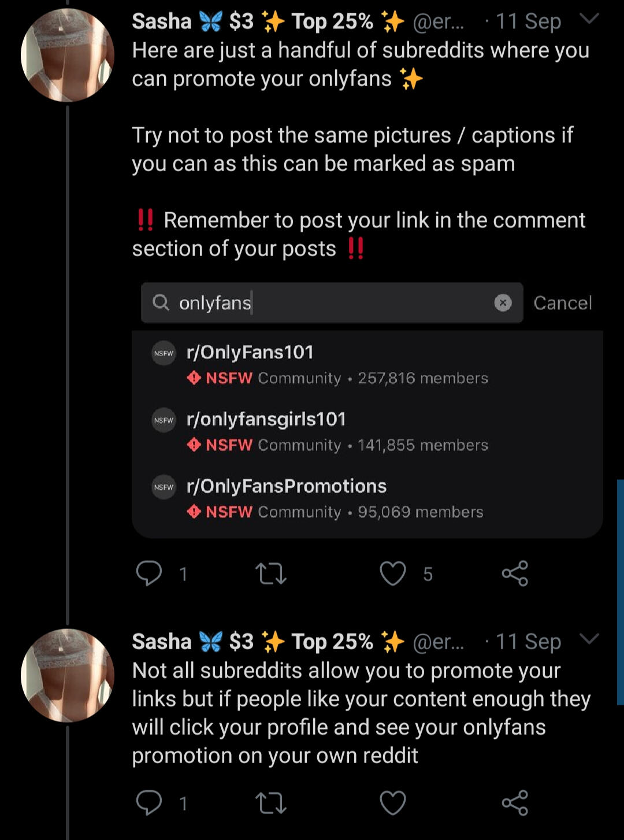Share the second tweet
The image size is (624, 840).
pos(515,803)
